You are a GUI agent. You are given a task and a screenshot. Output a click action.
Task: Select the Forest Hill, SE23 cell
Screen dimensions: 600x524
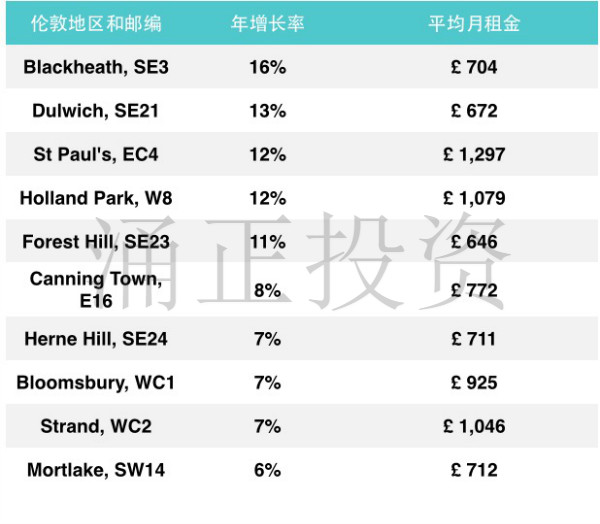click(x=96, y=242)
